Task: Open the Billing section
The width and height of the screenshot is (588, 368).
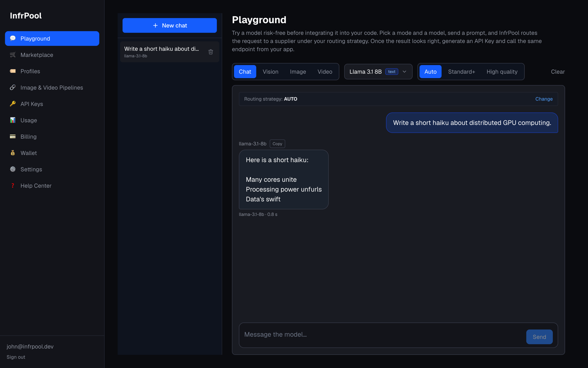Action: tap(52, 137)
